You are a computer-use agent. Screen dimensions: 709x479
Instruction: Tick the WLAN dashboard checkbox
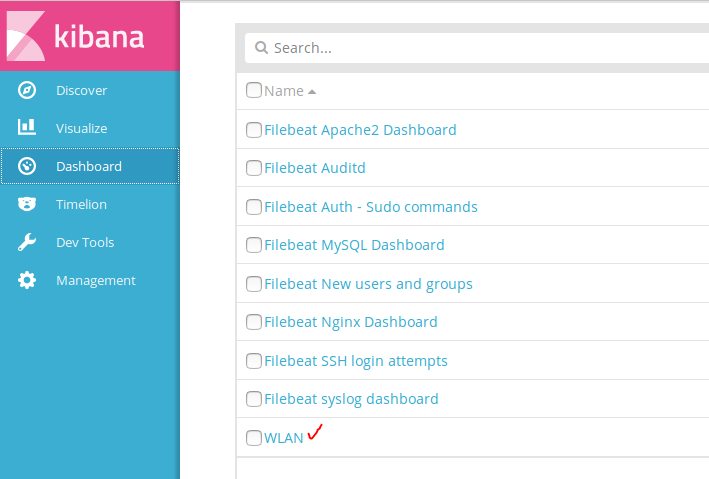(254, 438)
